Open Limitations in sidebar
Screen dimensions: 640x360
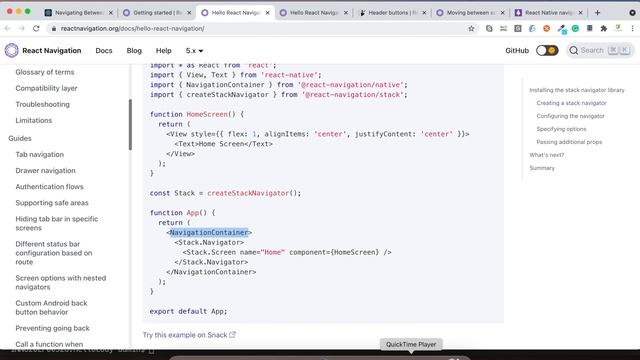point(33,120)
